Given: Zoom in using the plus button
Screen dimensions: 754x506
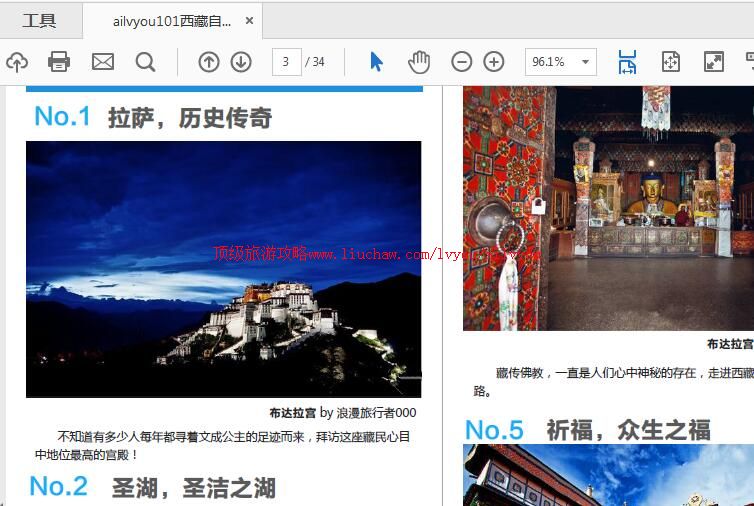Looking at the screenshot, I should click(x=494, y=62).
